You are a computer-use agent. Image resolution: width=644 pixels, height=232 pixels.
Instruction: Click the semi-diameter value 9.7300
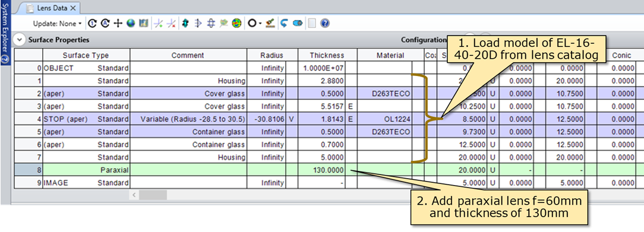462,132
